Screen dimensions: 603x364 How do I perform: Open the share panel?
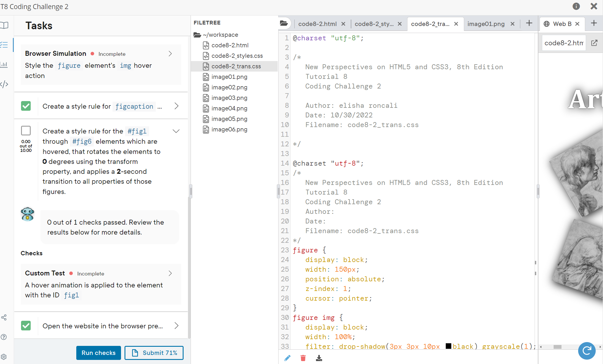pyautogui.click(x=4, y=317)
